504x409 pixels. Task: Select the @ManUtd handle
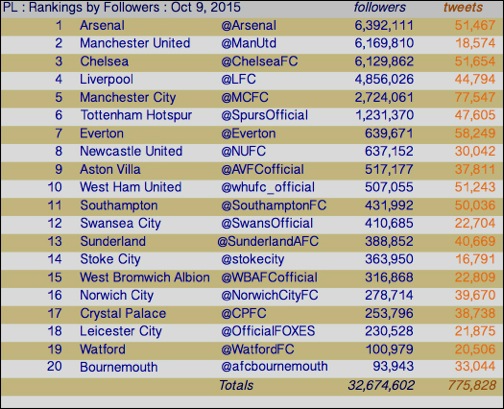pyautogui.click(x=249, y=43)
